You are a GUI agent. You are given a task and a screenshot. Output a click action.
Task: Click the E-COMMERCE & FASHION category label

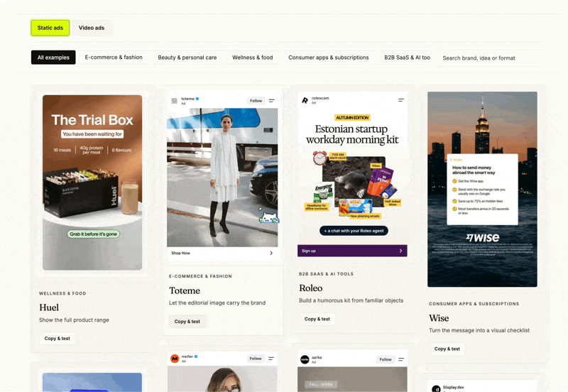pos(200,276)
